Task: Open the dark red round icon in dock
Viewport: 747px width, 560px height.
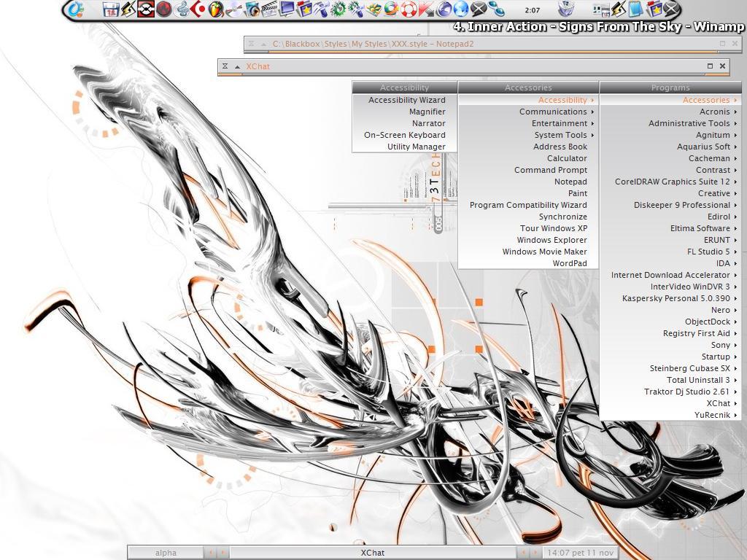Action: 163,9
